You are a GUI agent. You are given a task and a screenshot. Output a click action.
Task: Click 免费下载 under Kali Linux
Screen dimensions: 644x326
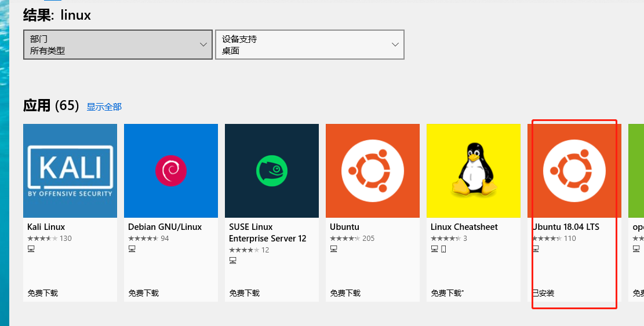[x=43, y=293]
